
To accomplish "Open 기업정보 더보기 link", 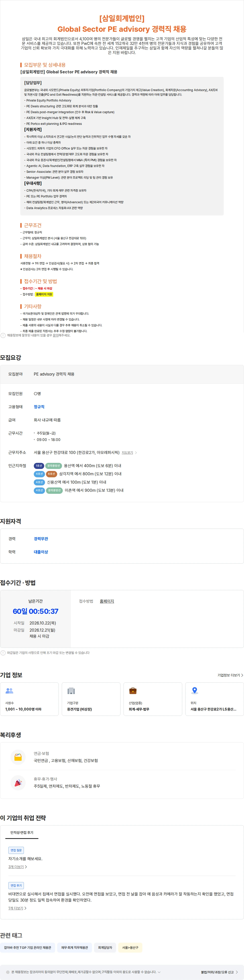I will coord(230,675).
